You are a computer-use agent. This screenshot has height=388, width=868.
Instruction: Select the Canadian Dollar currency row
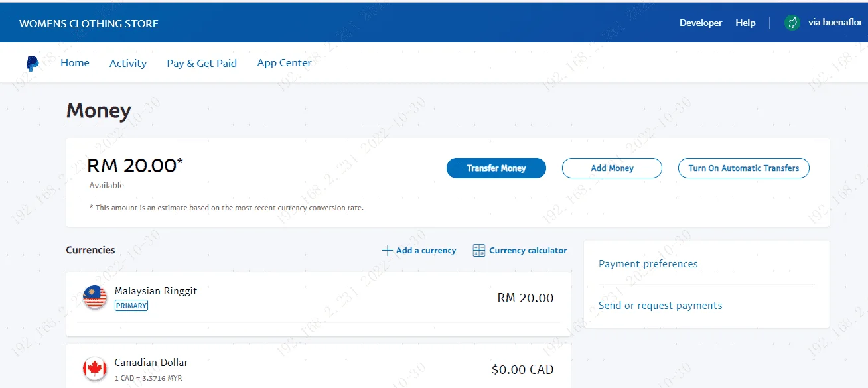(x=319, y=367)
